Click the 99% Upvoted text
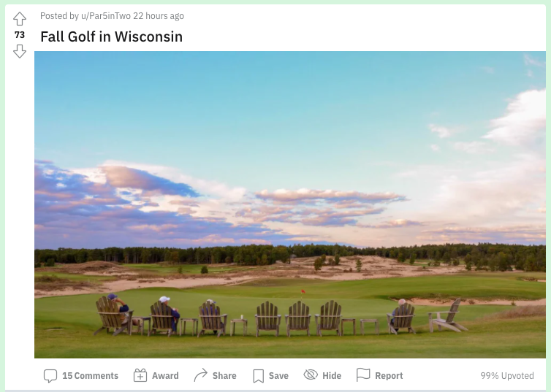551x392 pixels. [x=507, y=376]
